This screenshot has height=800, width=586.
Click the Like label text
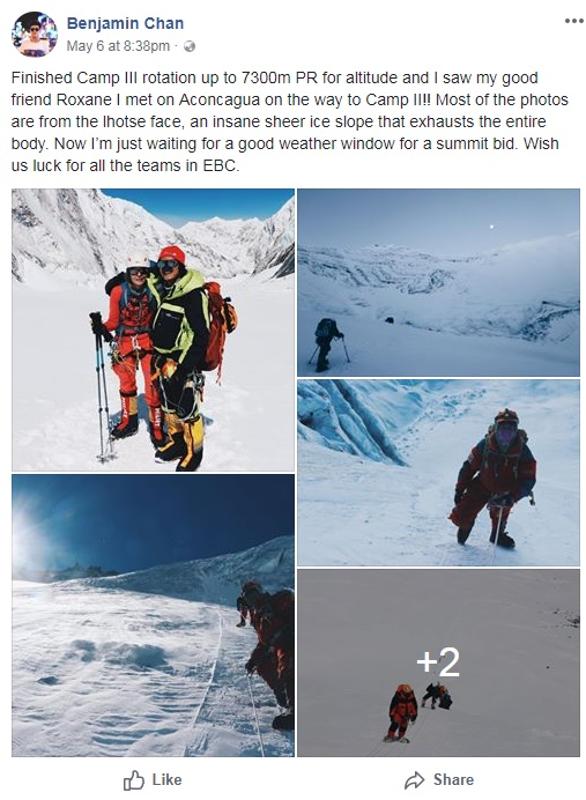click(x=167, y=780)
